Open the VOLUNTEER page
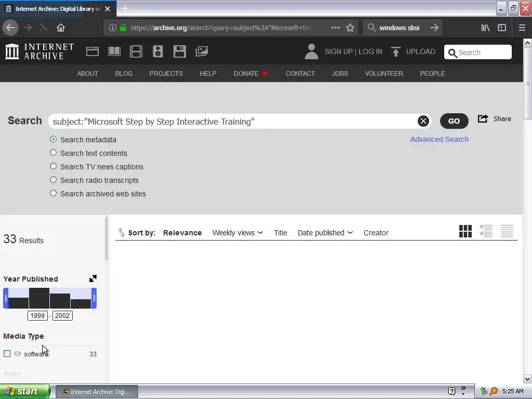Viewport: 532px width, 399px height. point(384,74)
